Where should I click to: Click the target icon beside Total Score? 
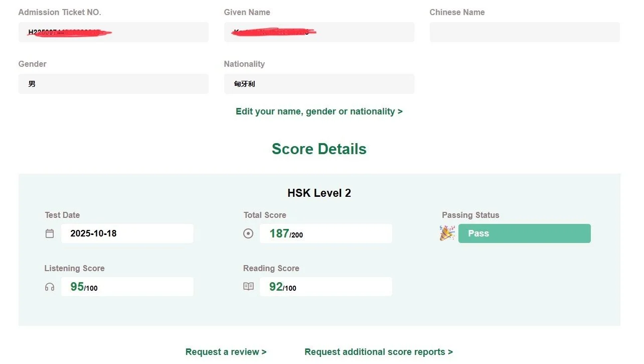(248, 233)
